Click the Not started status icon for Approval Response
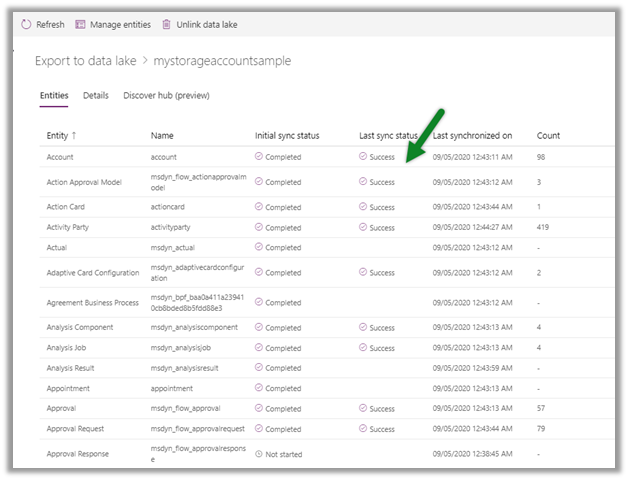 (259, 455)
